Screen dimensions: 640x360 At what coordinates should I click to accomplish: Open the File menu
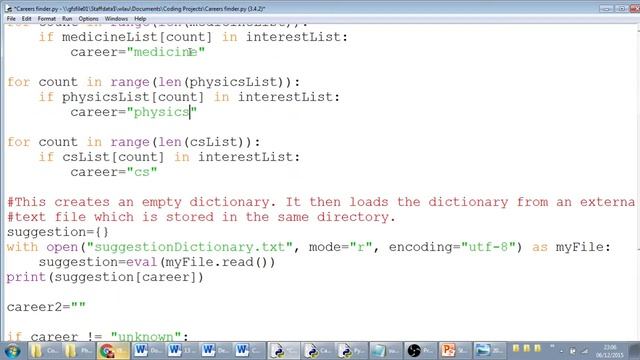point(11,19)
